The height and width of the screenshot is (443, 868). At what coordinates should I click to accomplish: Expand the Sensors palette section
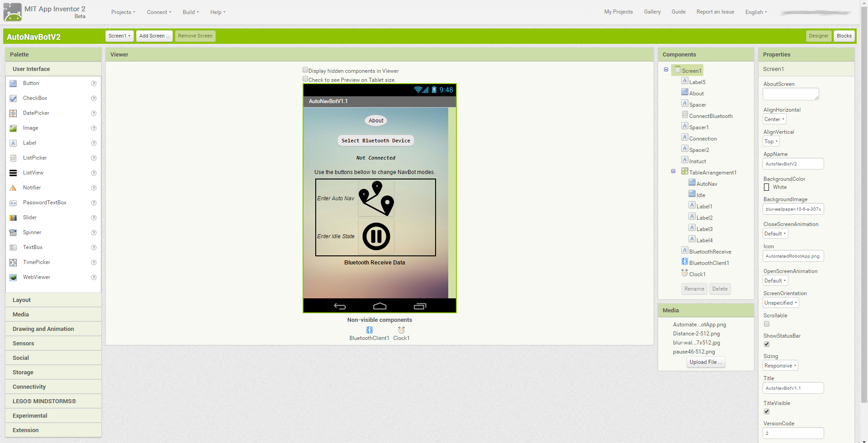[x=53, y=344]
